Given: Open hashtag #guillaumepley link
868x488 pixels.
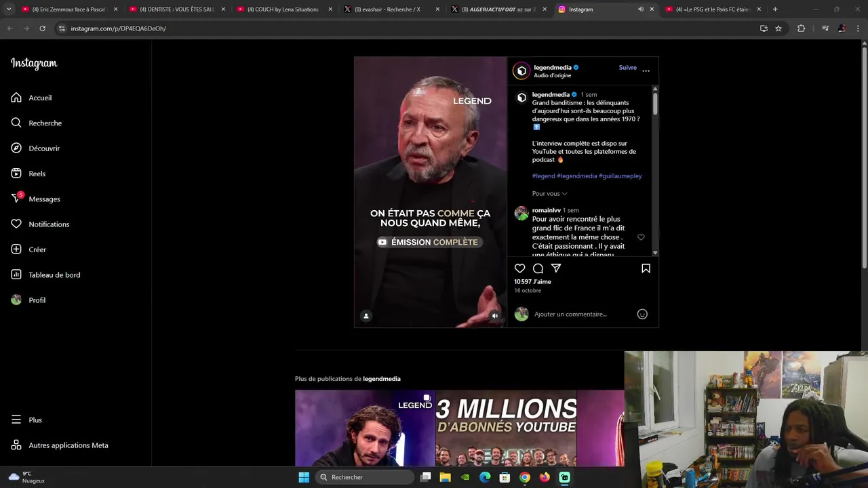Looking at the screenshot, I should coord(620,176).
